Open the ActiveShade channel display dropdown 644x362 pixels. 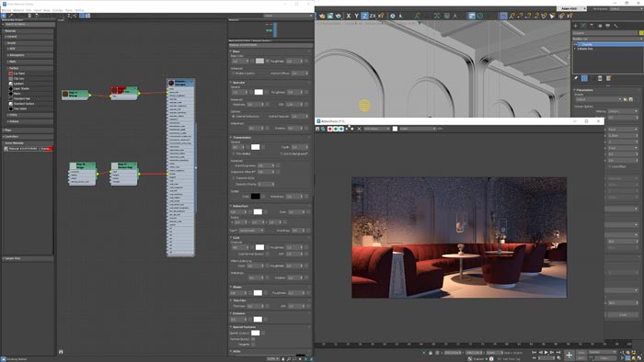tap(376, 129)
